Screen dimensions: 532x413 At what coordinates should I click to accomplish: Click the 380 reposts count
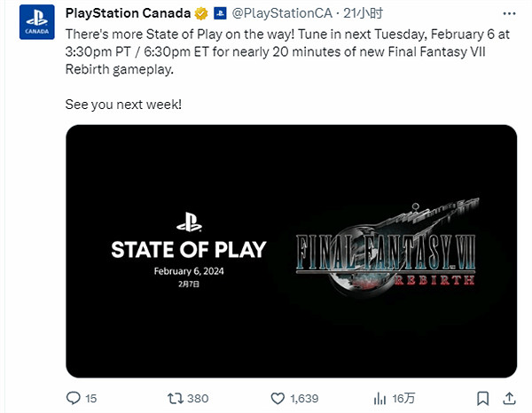coord(199,398)
